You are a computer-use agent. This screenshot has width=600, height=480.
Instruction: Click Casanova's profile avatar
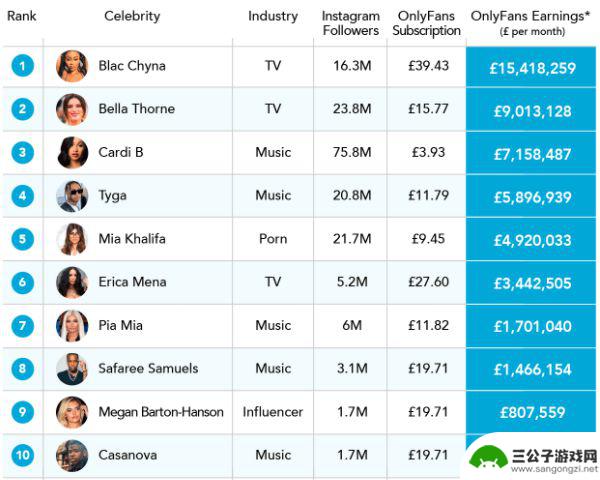[x=72, y=455]
